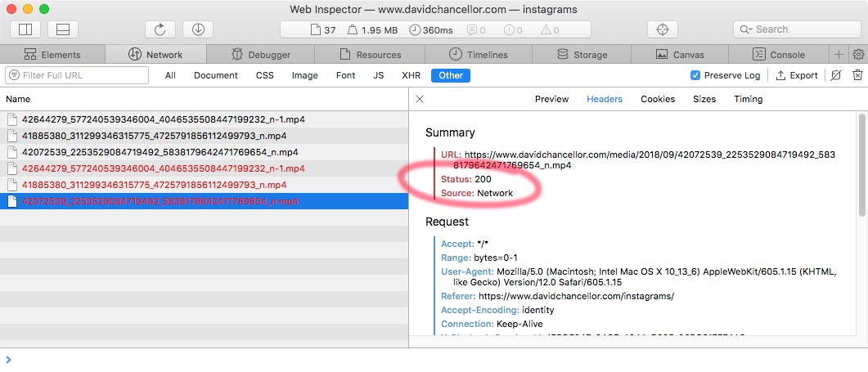
Task: Click the Filter Full URL field
Action: (77, 75)
